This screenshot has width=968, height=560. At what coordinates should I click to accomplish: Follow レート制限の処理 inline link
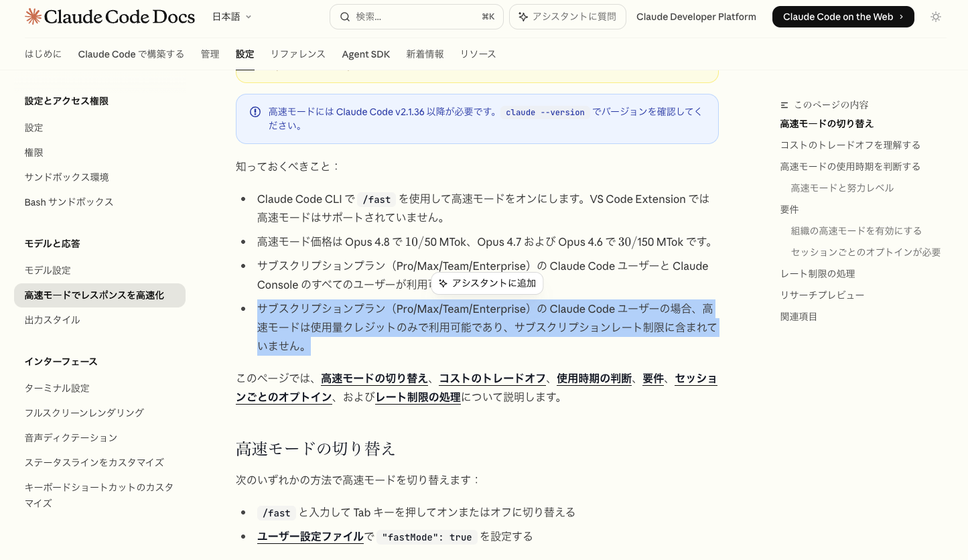click(x=418, y=397)
